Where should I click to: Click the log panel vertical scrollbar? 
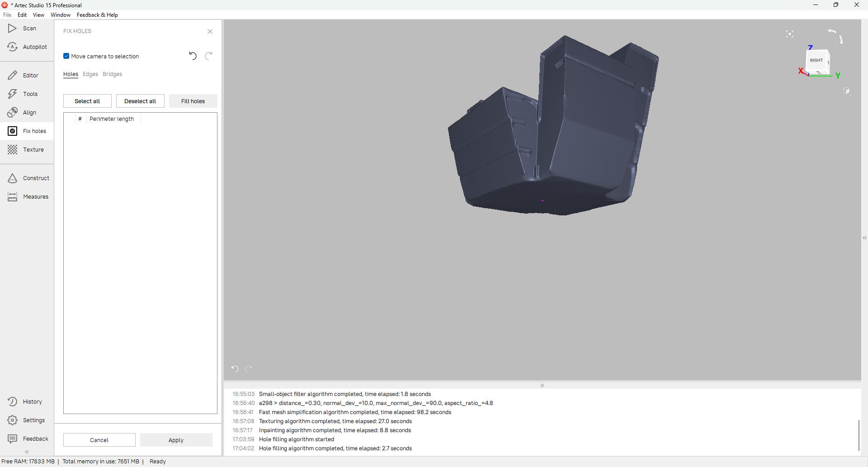(x=858, y=435)
